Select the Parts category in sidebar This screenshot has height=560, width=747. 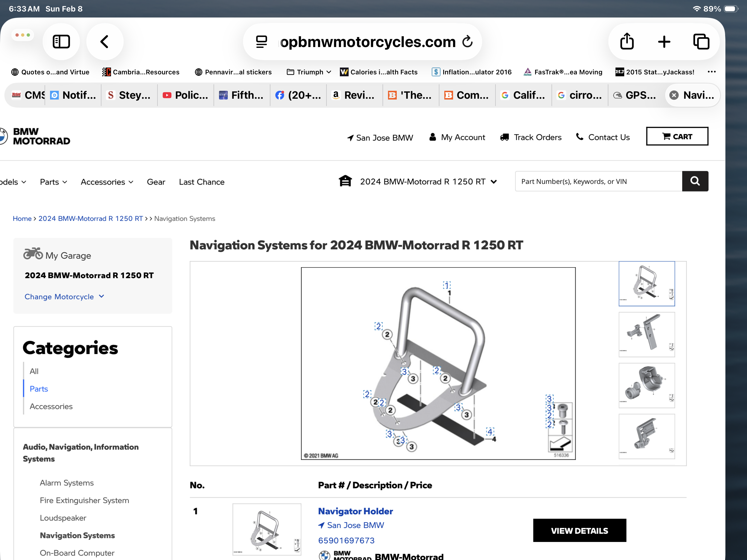coord(39,389)
